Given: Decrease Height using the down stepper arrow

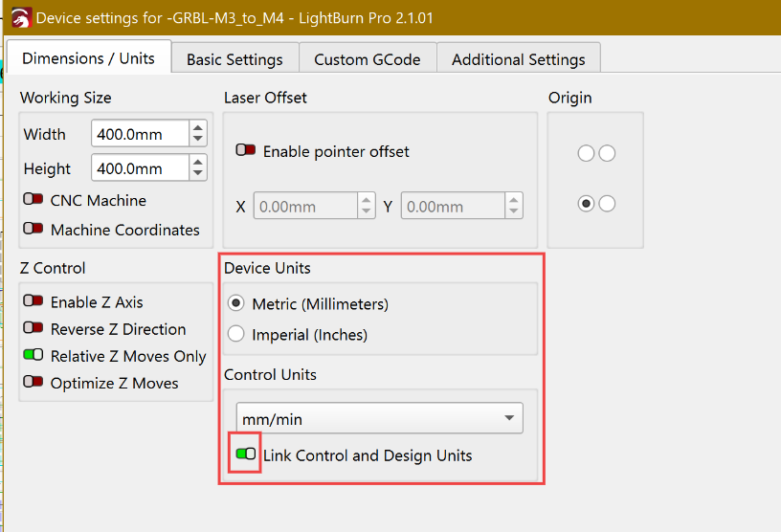Looking at the screenshot, I should pos(198,173).
